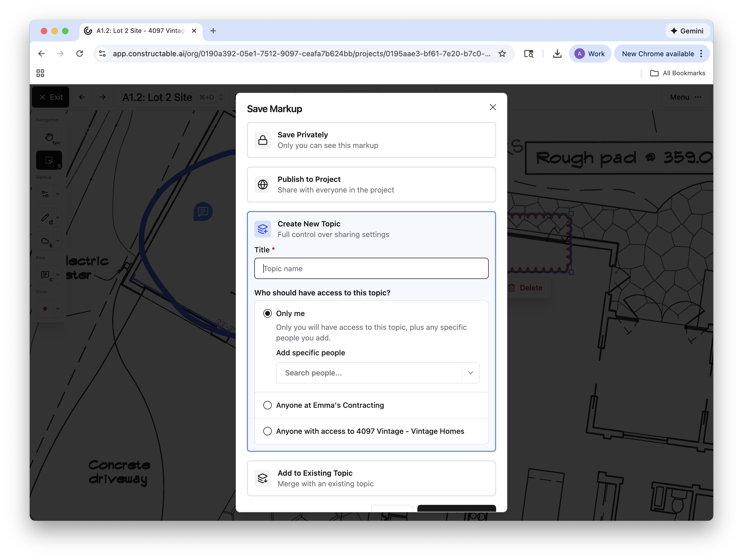Viewport: 743px width, 560px height.
Task: Open Gemini in Chrome
Action: (x=687, y=31)
